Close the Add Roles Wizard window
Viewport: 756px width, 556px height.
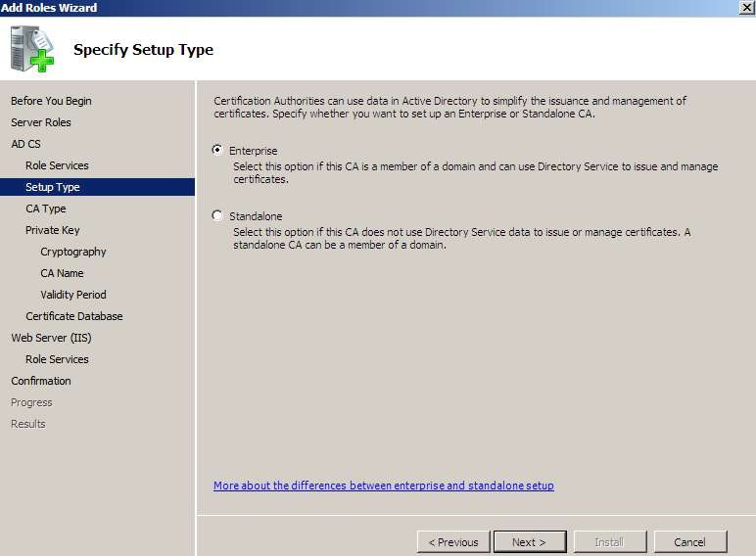click(x=746, y=8)
